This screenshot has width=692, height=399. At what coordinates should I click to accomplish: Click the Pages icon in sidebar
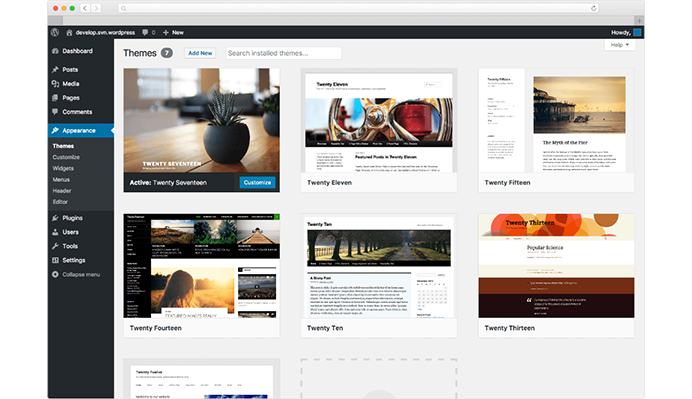coord(55,98)
